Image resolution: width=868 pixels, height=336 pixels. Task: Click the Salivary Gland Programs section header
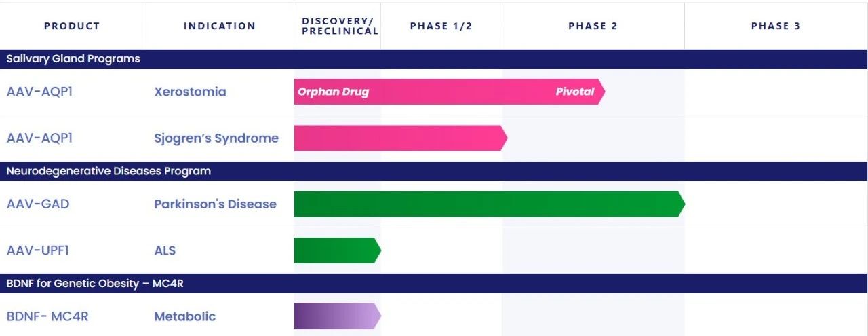73,59
